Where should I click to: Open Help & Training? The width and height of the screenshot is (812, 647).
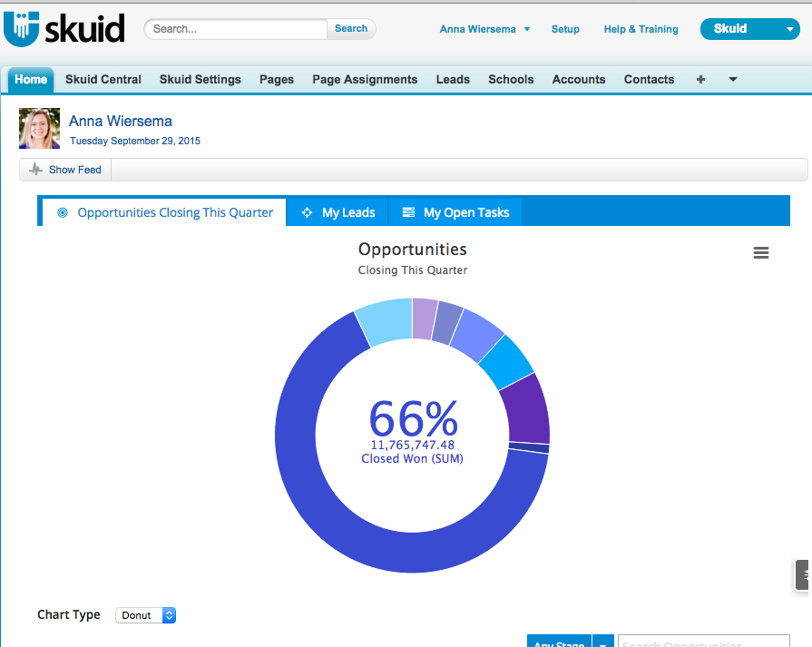641,29
